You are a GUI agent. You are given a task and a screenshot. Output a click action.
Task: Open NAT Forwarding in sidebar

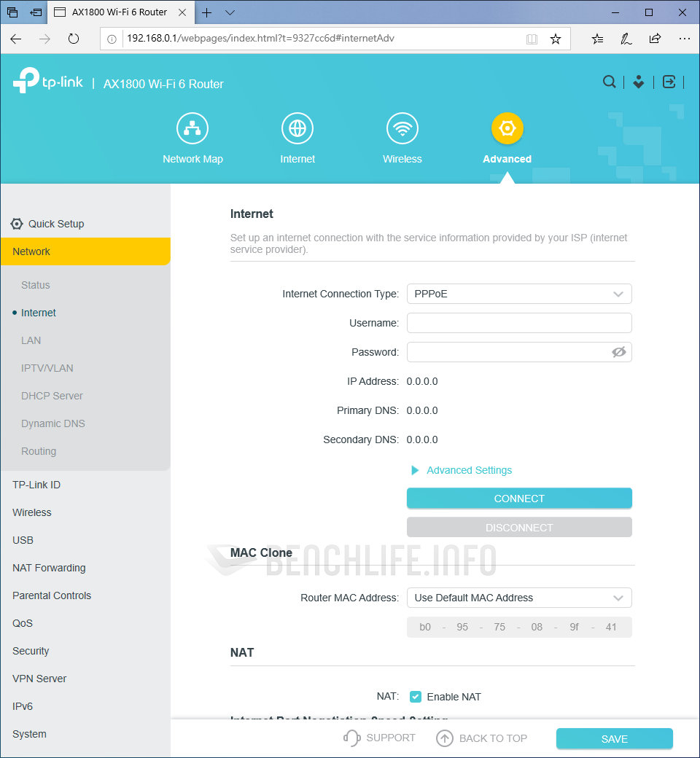click(49, 568)
